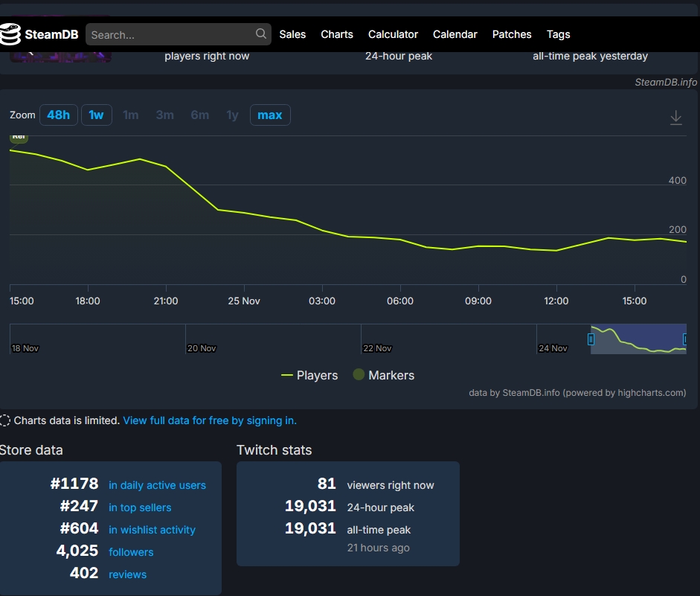
Task: Focus the Search input field
Action: (x=178, y=34)
